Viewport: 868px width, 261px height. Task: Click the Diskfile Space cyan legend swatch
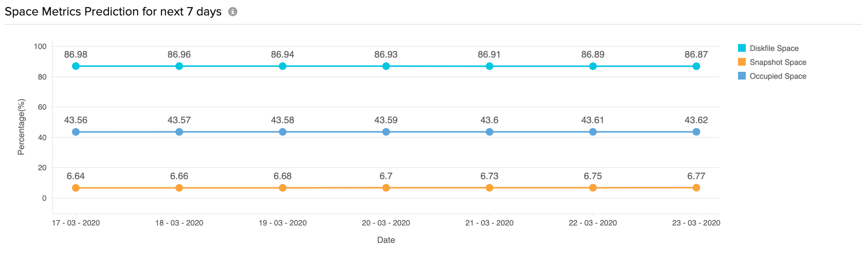click(742, 48)
